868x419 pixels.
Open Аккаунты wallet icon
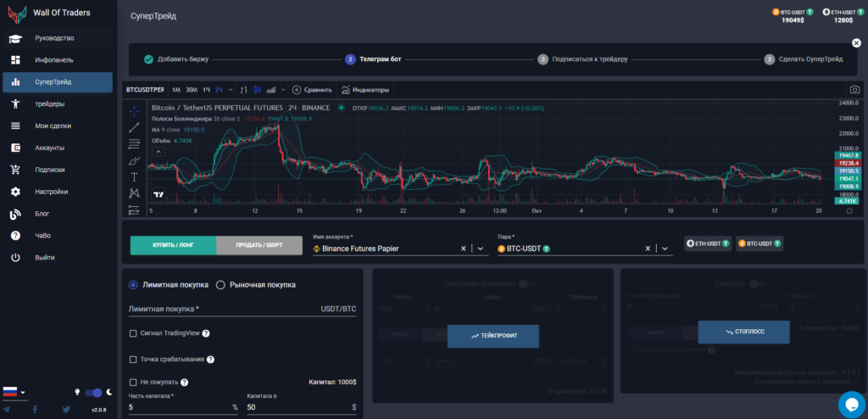15,148
